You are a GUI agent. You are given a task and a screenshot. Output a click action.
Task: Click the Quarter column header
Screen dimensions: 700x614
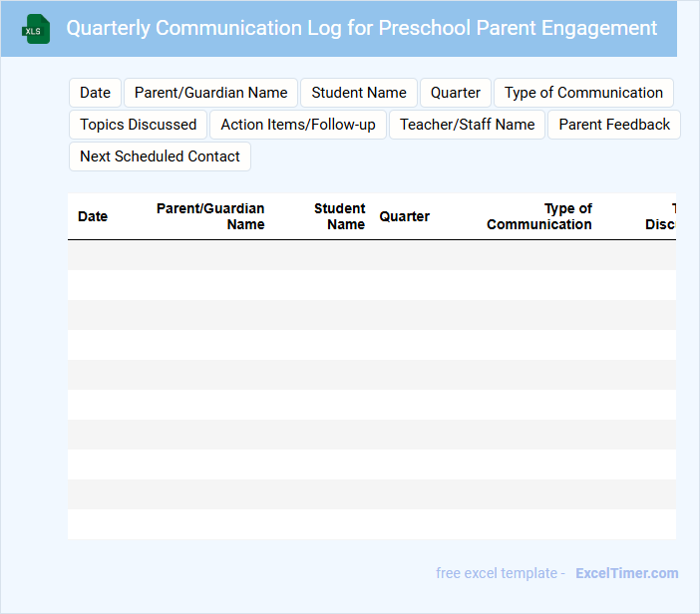(x=405, y=216)
